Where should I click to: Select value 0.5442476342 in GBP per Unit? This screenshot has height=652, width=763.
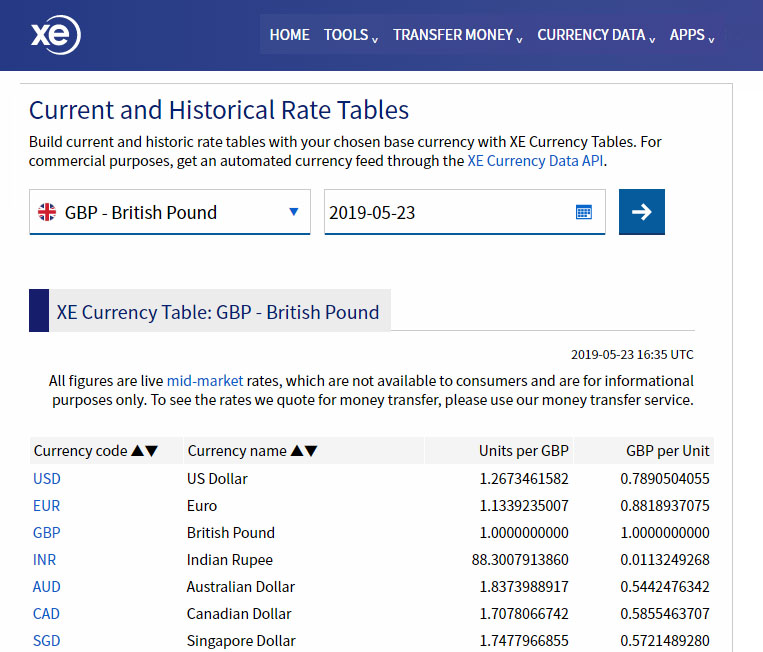[665, 587]
